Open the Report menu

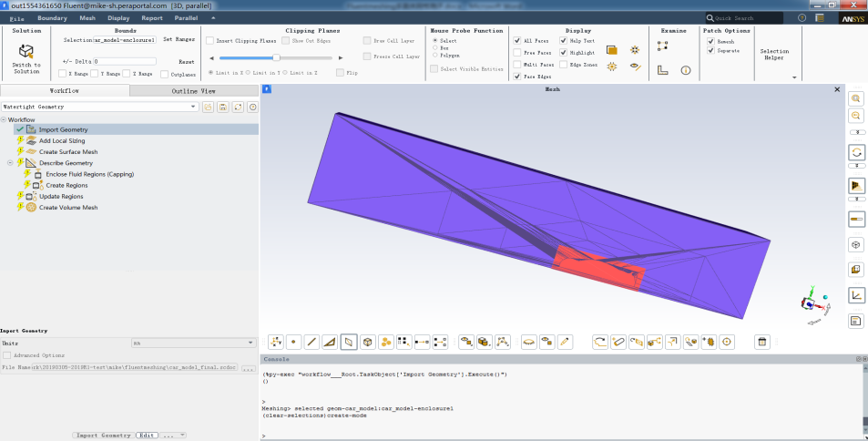152,18
